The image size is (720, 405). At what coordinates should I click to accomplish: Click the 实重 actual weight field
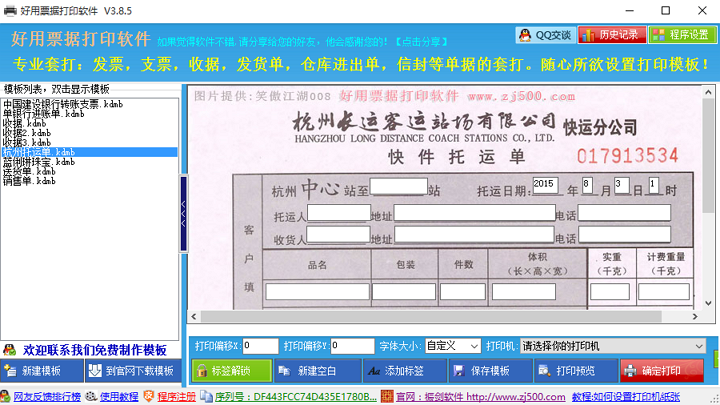(x=610, y=292)
